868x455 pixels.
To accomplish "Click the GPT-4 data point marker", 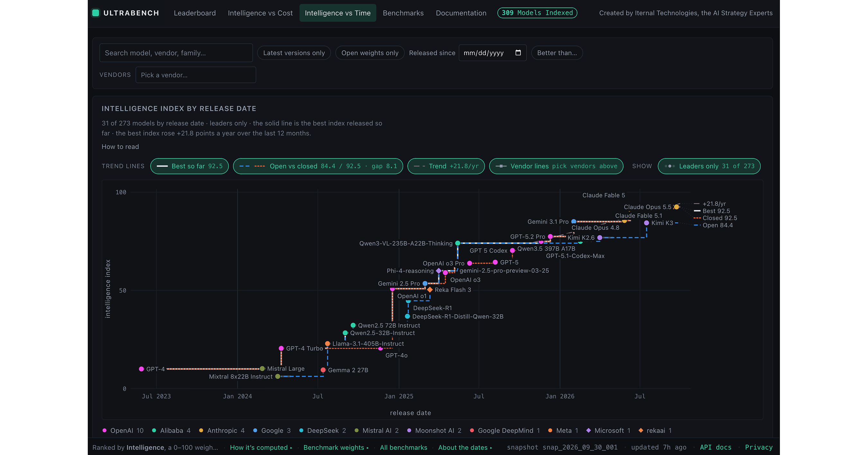I will (x=141, y=369).
